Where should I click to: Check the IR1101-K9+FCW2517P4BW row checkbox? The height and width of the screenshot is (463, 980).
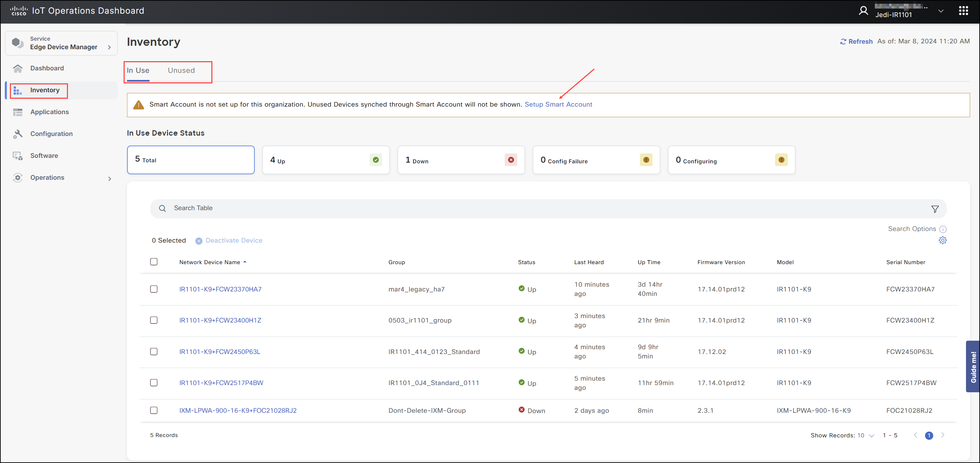click(154, 383)
